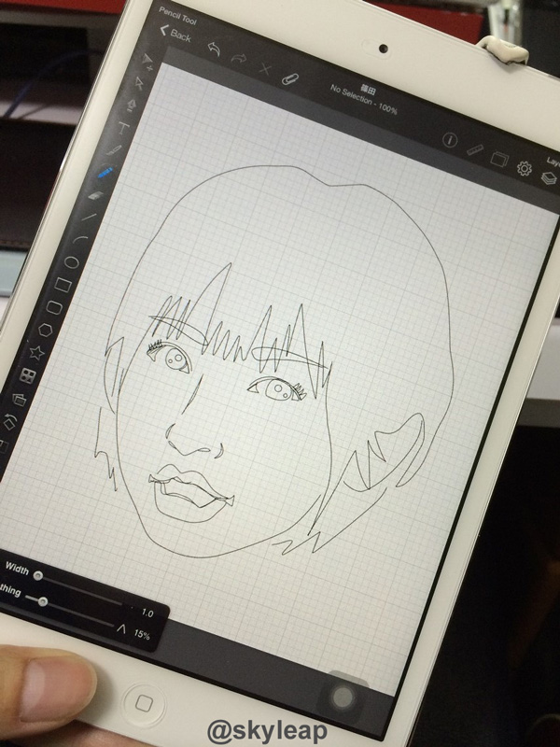The width and height of the screenshot is (560, 747).
Task: Select the Rounded Rectangle tool
Action: click(x=54, y=307)
